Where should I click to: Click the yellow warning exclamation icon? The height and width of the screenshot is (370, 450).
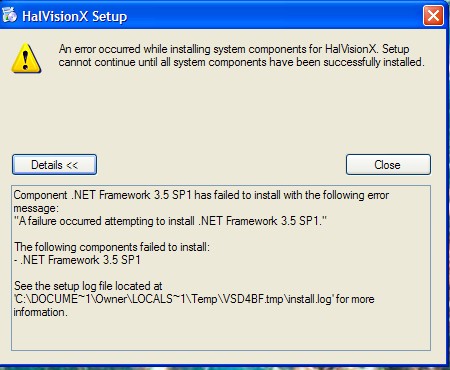click(26, 59)
